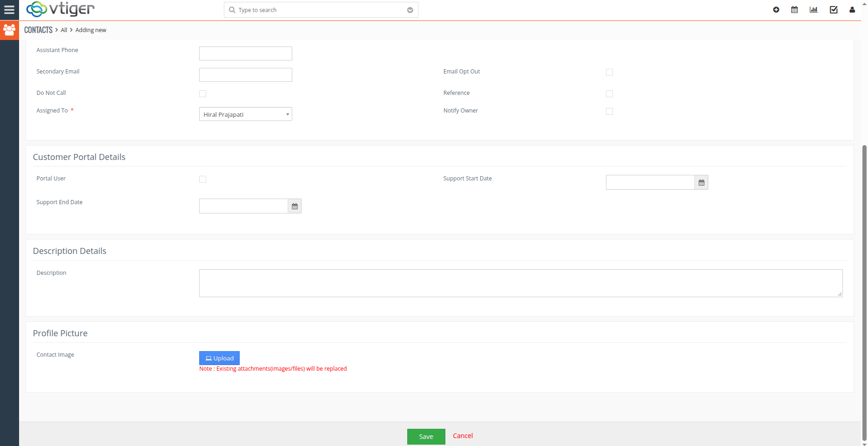Click the Description Details heading
Viewport: 868px width, 446px height.
coord(69,251)
